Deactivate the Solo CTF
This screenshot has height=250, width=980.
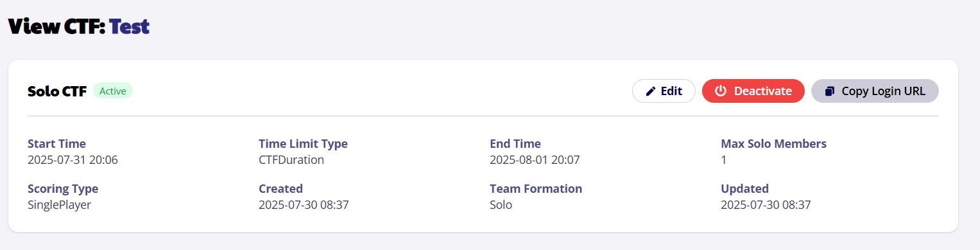(753, 91)
